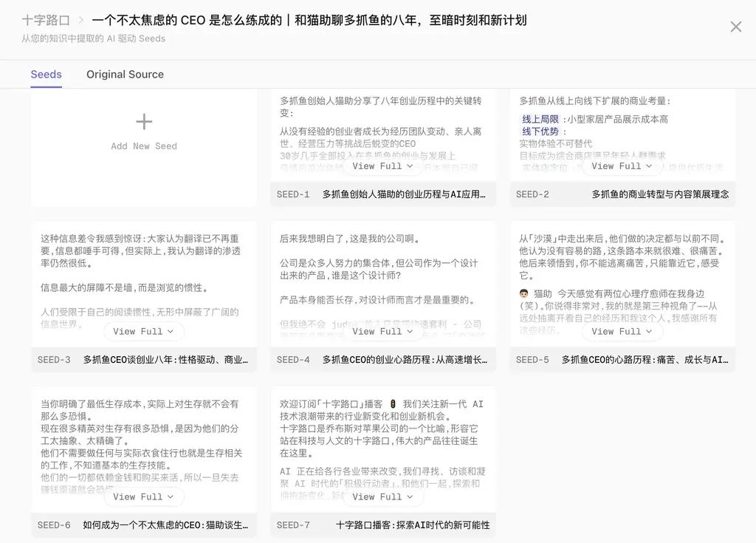This screenshot has height=543, width=756.
Task: Click the SEED-2 label
Action: click(x=532, y=194)
